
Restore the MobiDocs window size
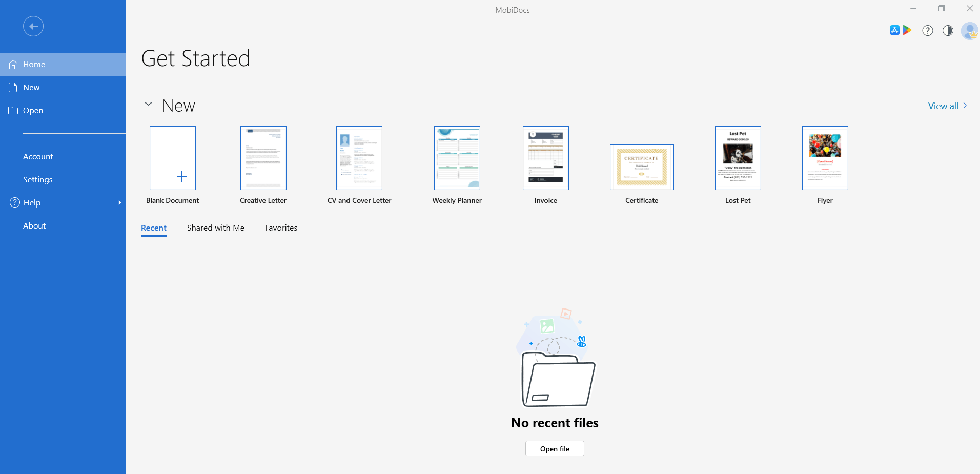[942, 8]
